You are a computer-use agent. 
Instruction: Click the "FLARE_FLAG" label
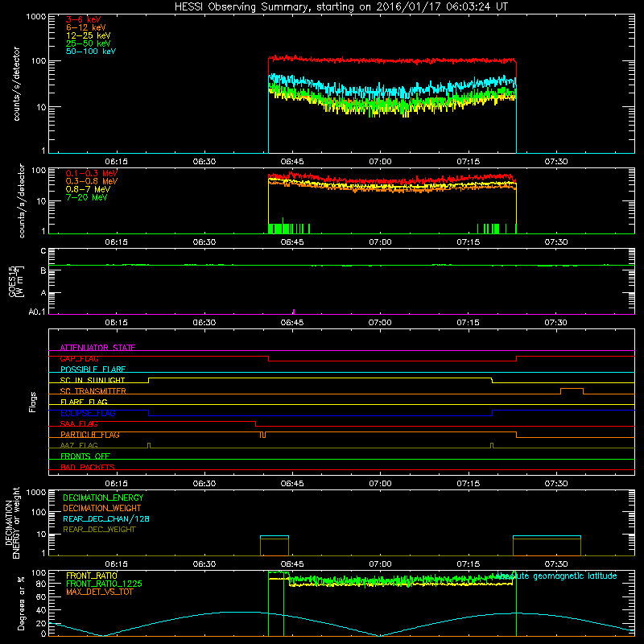(x=84, y=402)
